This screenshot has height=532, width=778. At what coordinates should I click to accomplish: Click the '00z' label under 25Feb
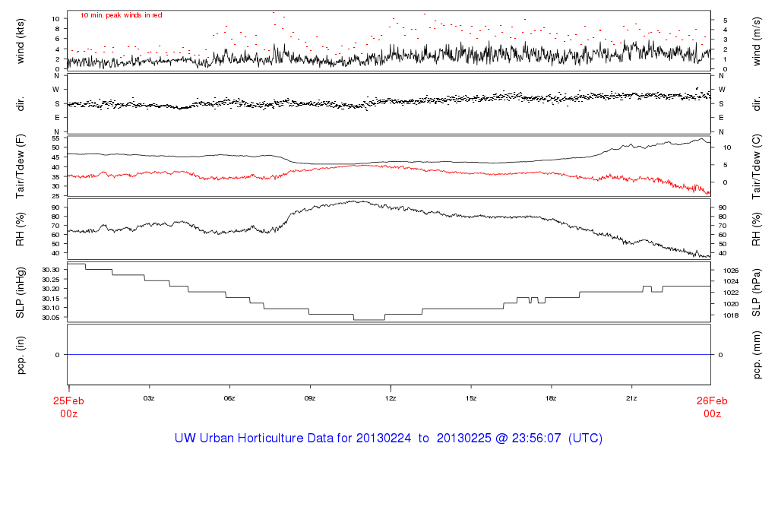pos(69,414)
